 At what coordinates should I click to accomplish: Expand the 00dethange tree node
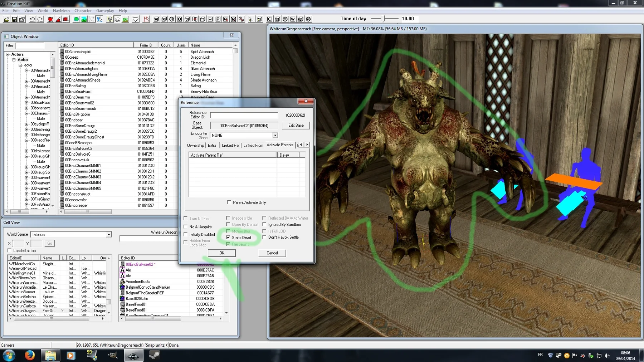pyautogui.click(x=27, y=135)
